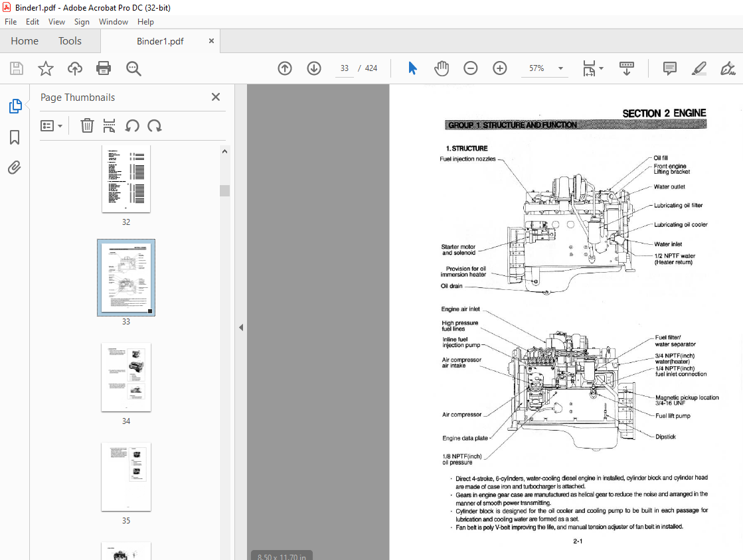Zoom out with minus icon

471,68
